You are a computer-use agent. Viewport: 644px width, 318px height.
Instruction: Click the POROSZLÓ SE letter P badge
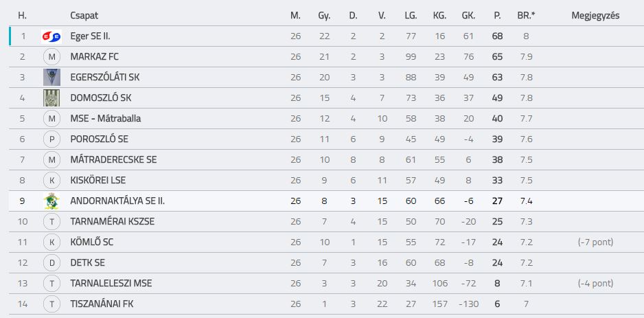(x=51, y=139)
